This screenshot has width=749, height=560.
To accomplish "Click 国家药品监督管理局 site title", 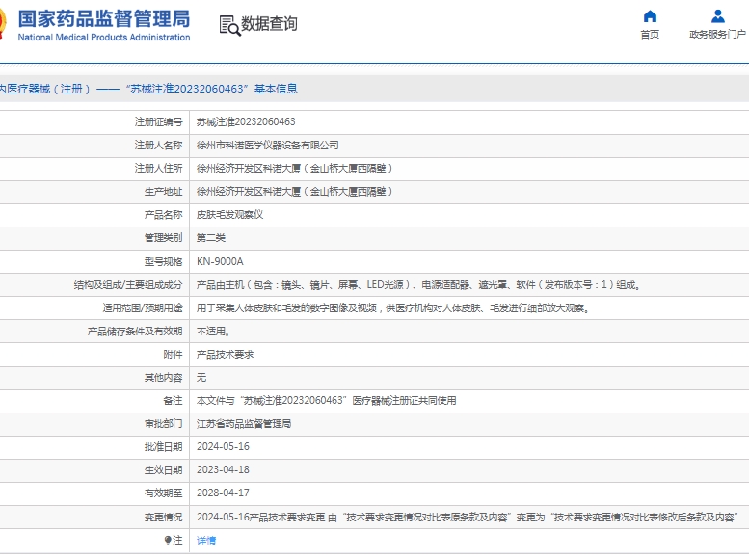I will click(x=104, y=18).
